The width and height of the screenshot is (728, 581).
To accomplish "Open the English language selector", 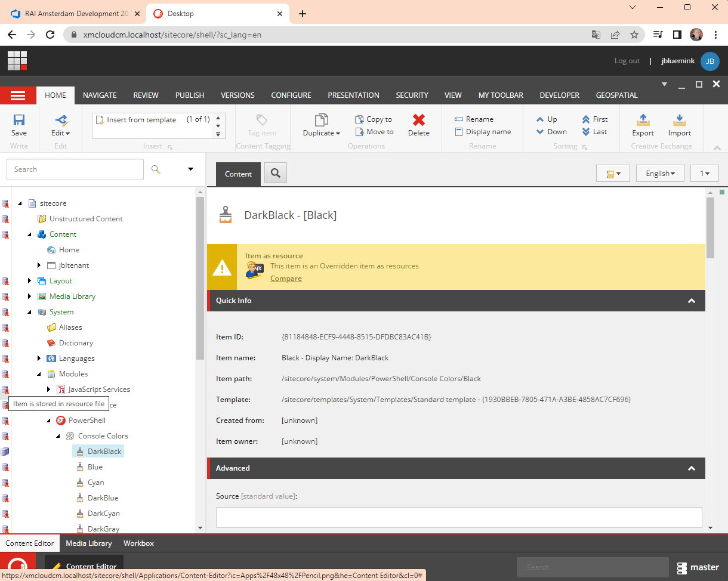I will pos(659,173).
